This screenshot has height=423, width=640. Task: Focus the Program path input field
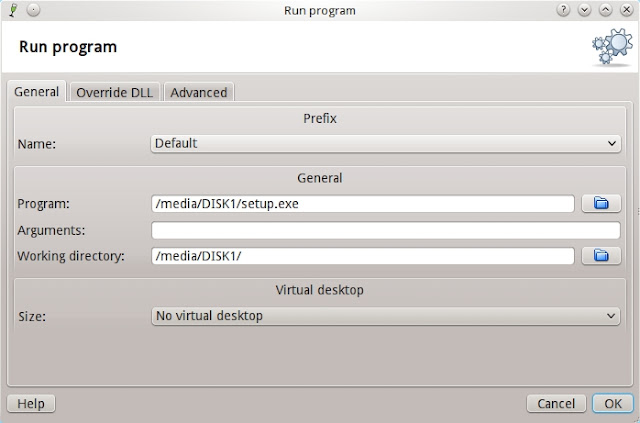(362, 204)
